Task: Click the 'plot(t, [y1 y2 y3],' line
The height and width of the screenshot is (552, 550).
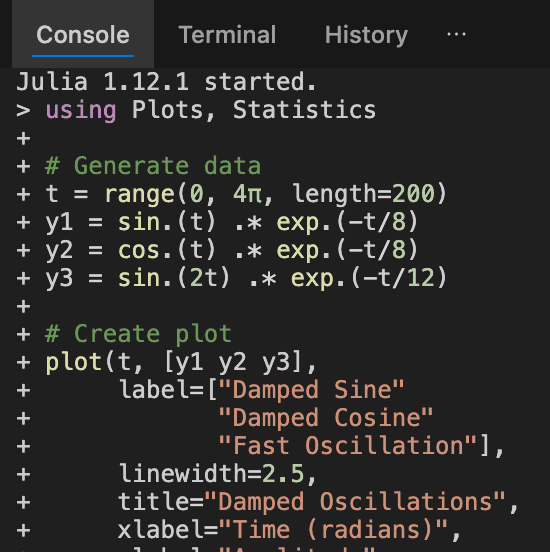Action: [181, 362]
